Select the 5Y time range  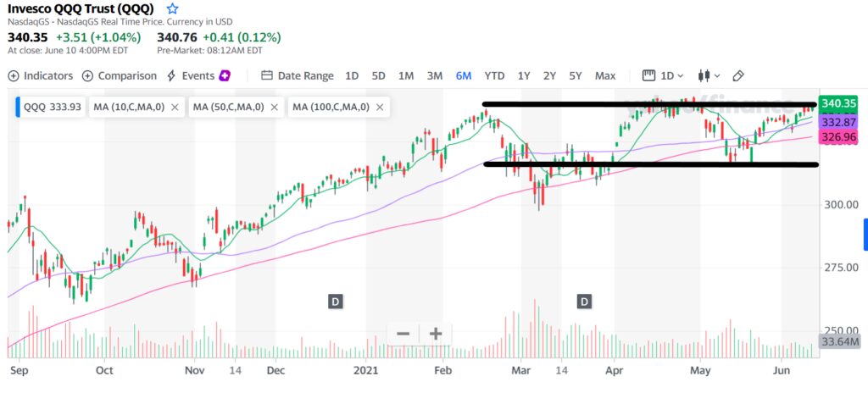point(576,76)
